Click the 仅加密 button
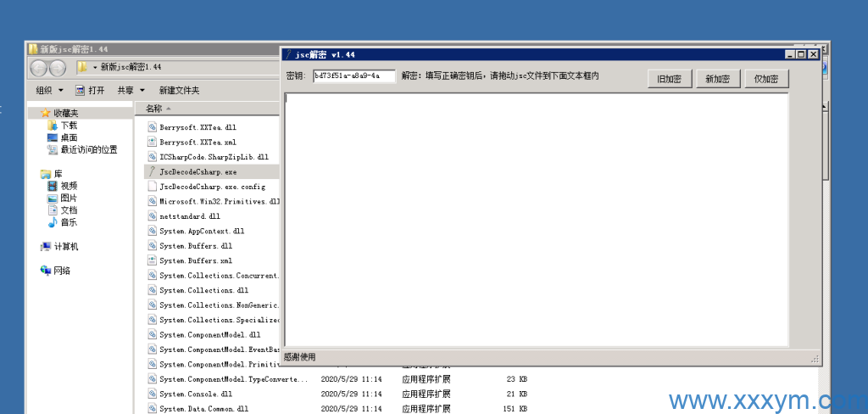The image size is (868, 414). coord(765,79)
